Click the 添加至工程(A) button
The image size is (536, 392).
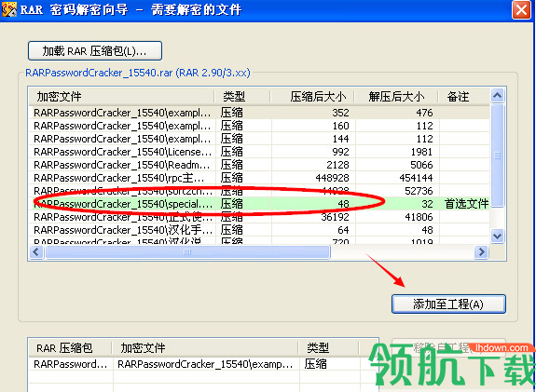pyautogui.click(x=448, y=304)
